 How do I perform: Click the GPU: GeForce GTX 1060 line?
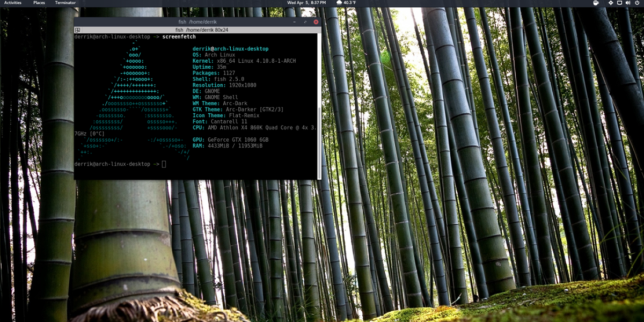[x=231, y=140]
